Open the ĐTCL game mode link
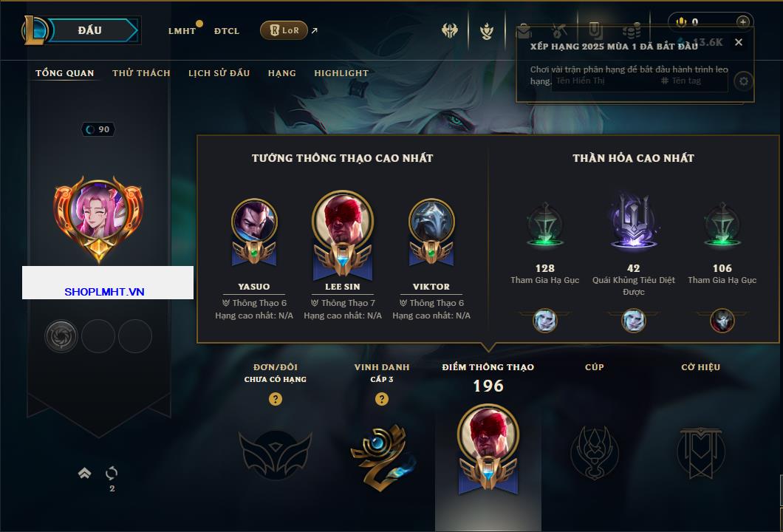 pyautogui.click(x=227, y=31)
